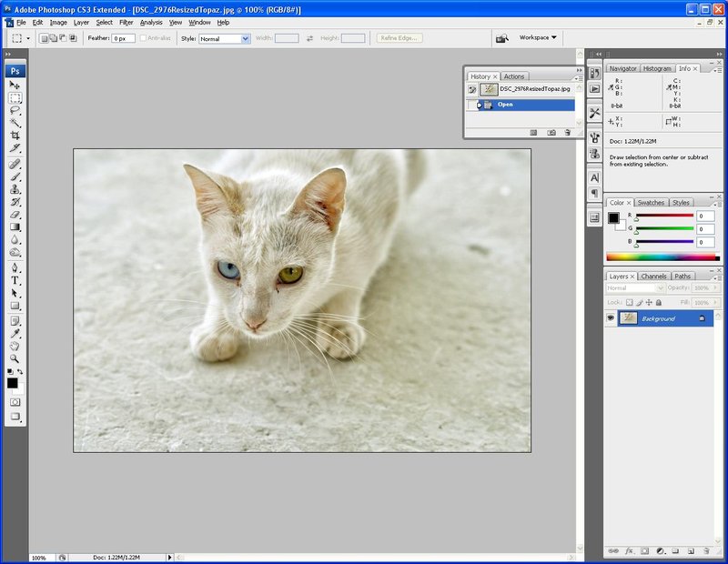Select the Slice tool
This screenshot has width=728, height=564.
(x=15, y=148)
